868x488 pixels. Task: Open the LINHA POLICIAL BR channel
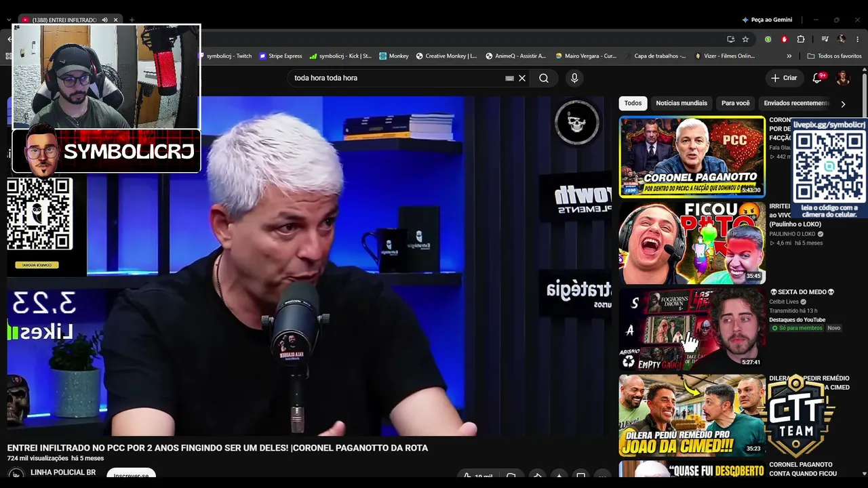(x=63, y=472)
